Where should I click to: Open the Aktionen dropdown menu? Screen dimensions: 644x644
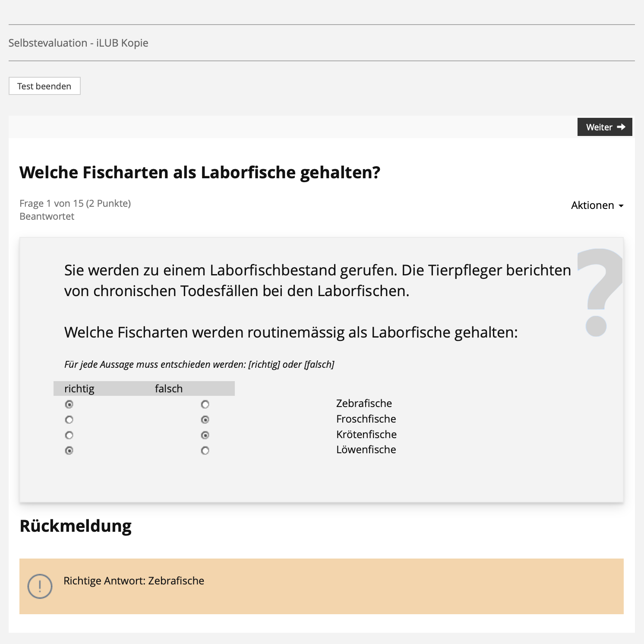tap(597, 205)
